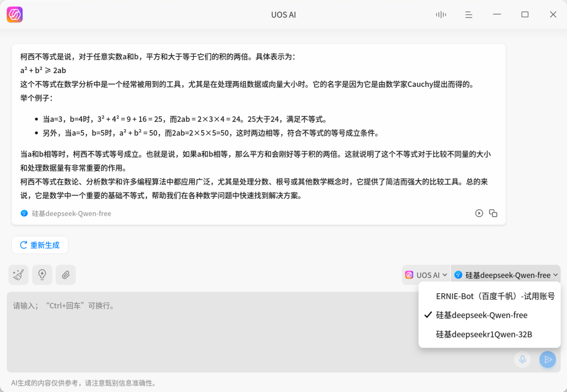
Task: Open the UOS AI provider dropdown
Action: (426, 275)
